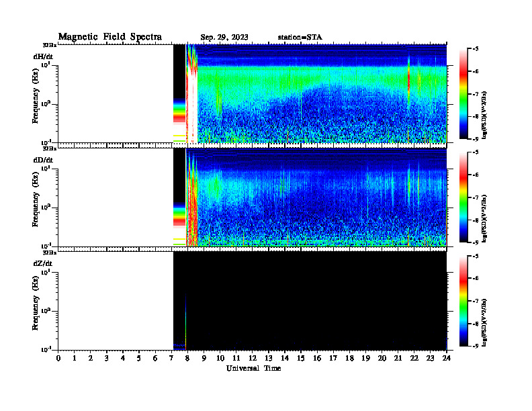This screenshot has height=411, width=532.
Task: Click the "32Hz" label above dH/dt panel
Action: (50, 45)
